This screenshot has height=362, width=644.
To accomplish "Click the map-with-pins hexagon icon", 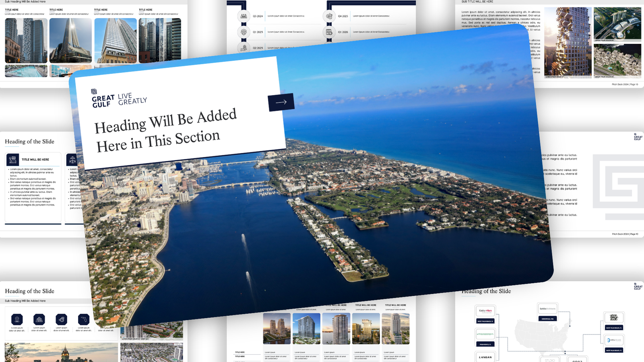I will (x=39, y=319).
